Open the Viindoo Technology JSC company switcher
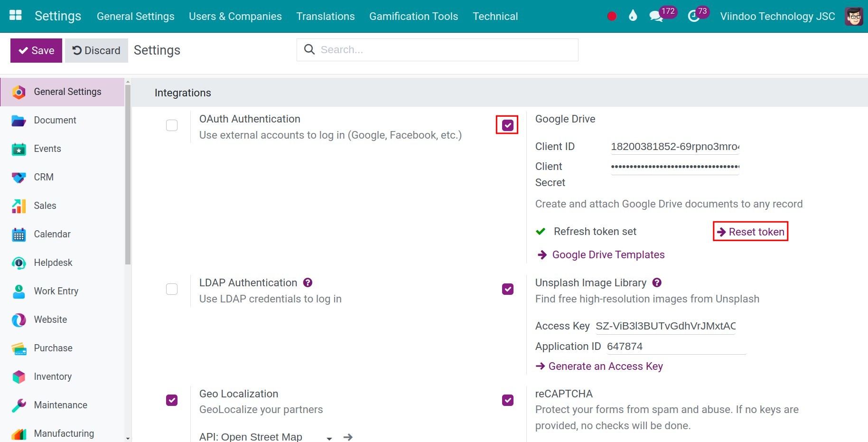Viewport: 868px width, 442px height. pos(777,16)
